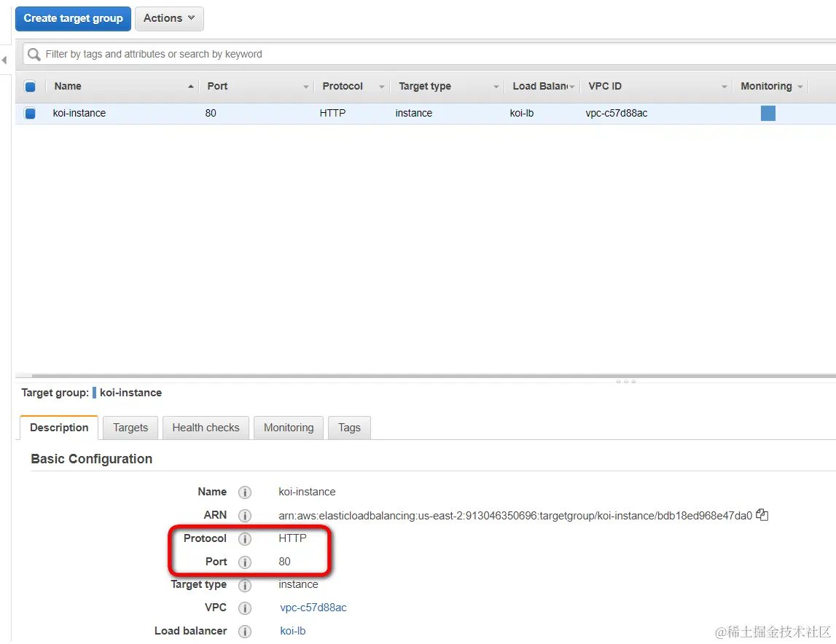The image size is (836, 644).
Task: Open the Monitoring column dropdown arrow
Action: (x=800, y=87)
